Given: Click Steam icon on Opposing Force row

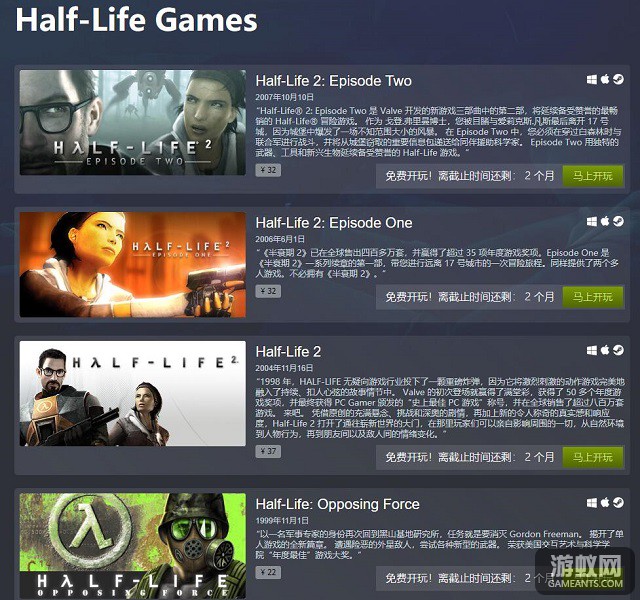Looking at the screenshot, I should coord(618,503).
